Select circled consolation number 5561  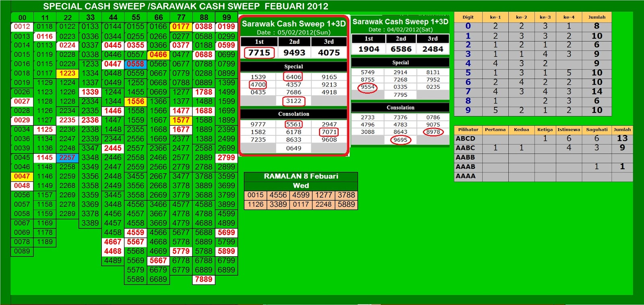tap(293, 124)
